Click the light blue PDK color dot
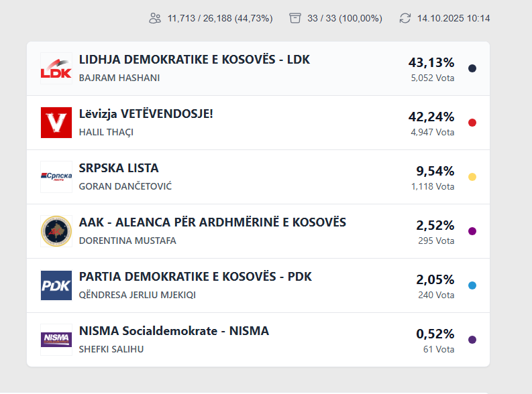Image resolution: width=532 pixels, height=394 pixels. click(x=472, y=285)
